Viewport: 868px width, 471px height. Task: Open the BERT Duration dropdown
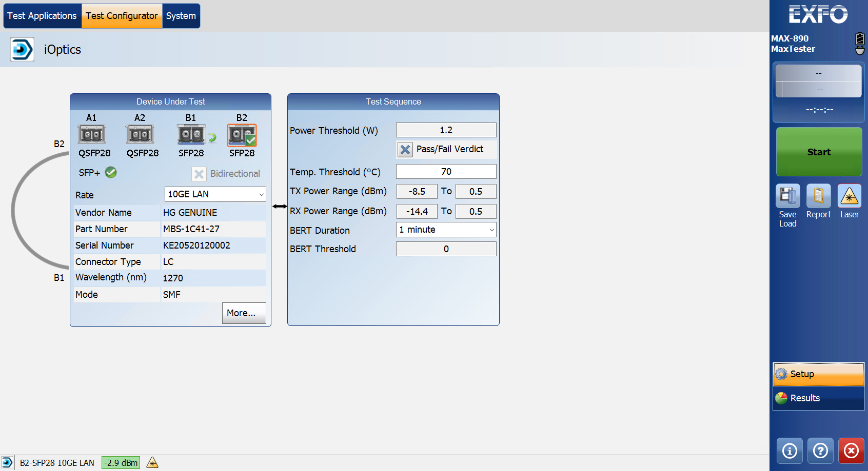tap(446, 230)
